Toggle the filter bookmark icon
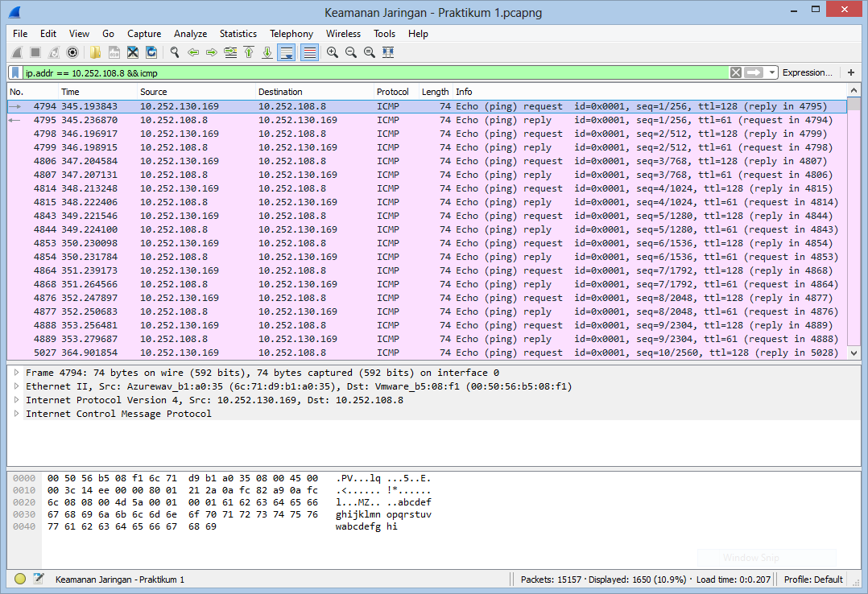 (x=14, y=72)
